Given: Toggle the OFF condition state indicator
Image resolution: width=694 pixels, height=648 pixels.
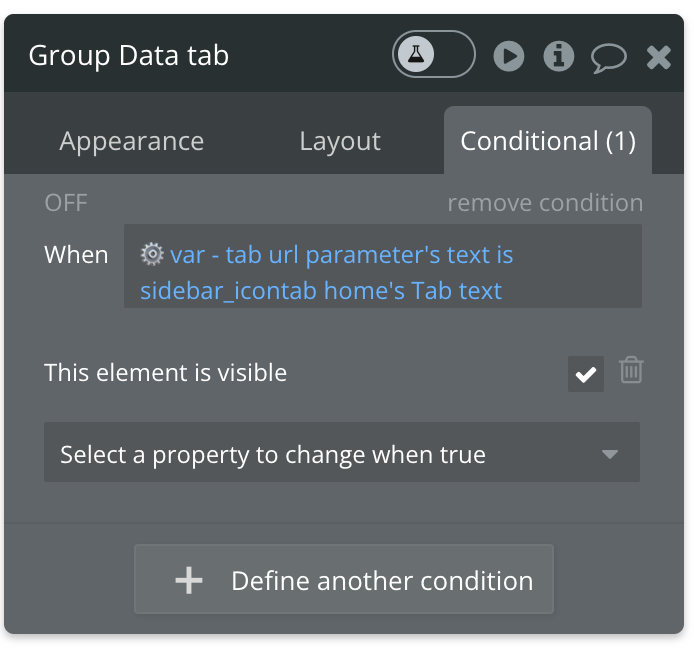Looking at the screenshot, I should pos(66,203).
